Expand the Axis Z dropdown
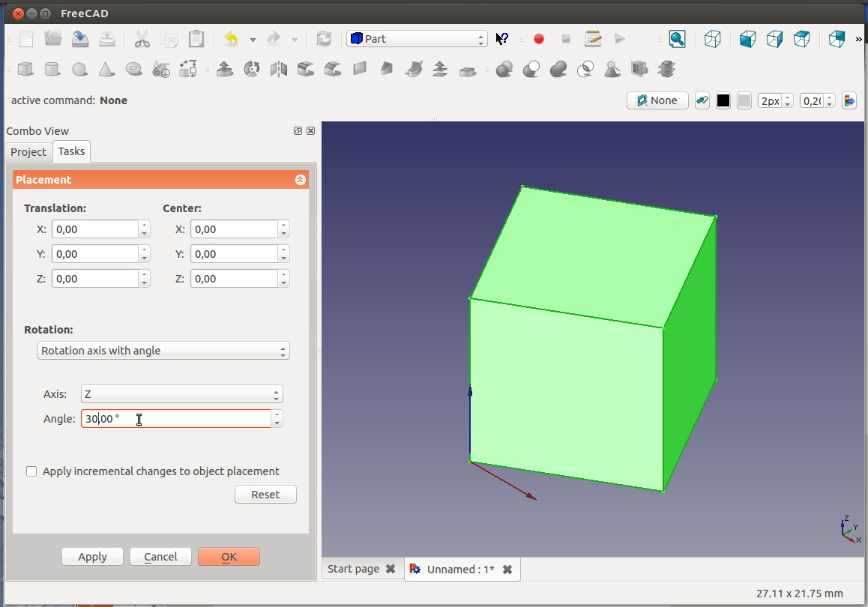The image size is (868, 607). pos(182,394)
